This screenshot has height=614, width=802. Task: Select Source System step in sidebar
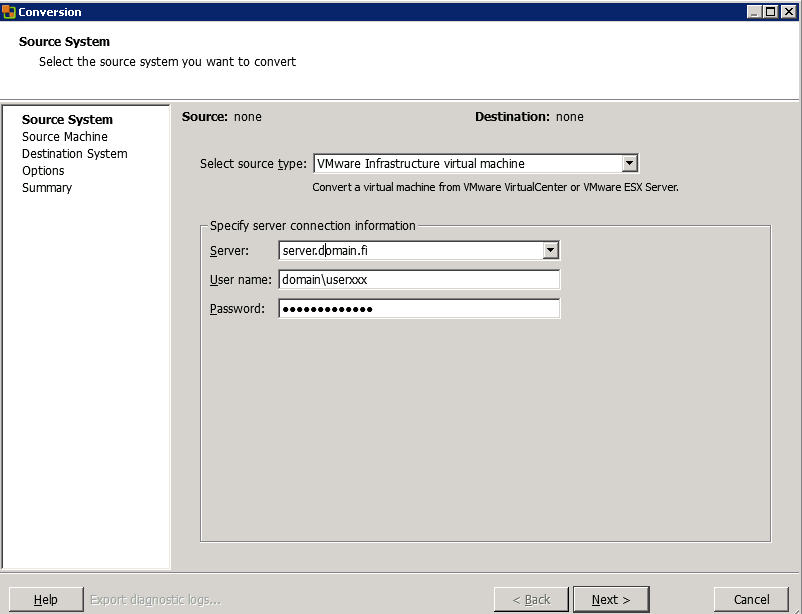pos(67,119)
